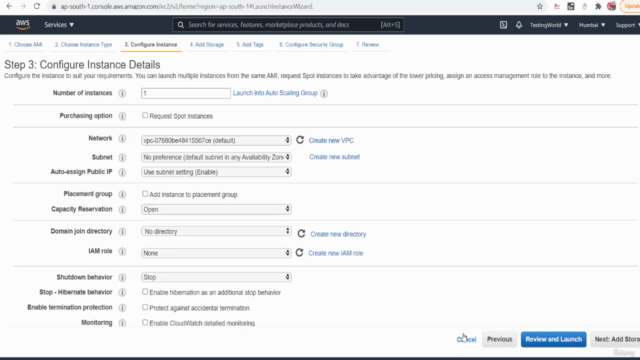
Task: Click Create new subnet link
Action: pyautogui.click(x=334, y=157)
